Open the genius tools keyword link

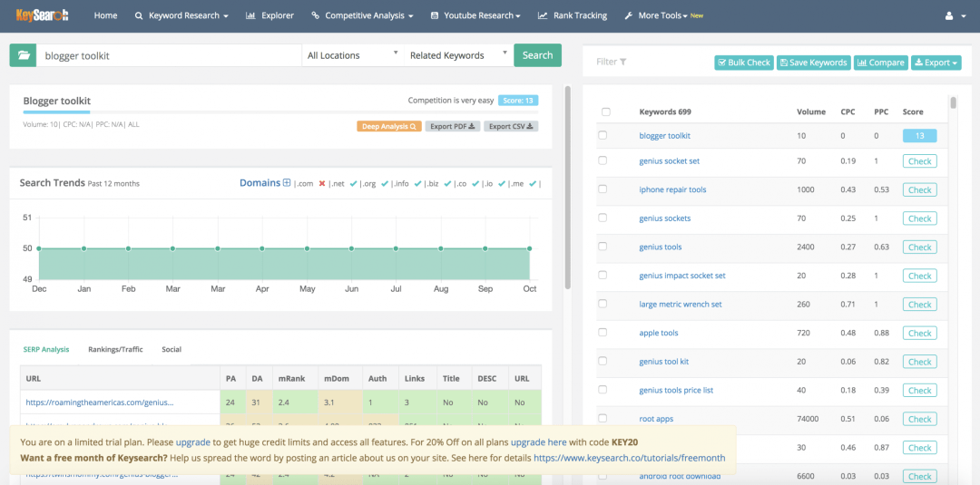coord(660,247)
